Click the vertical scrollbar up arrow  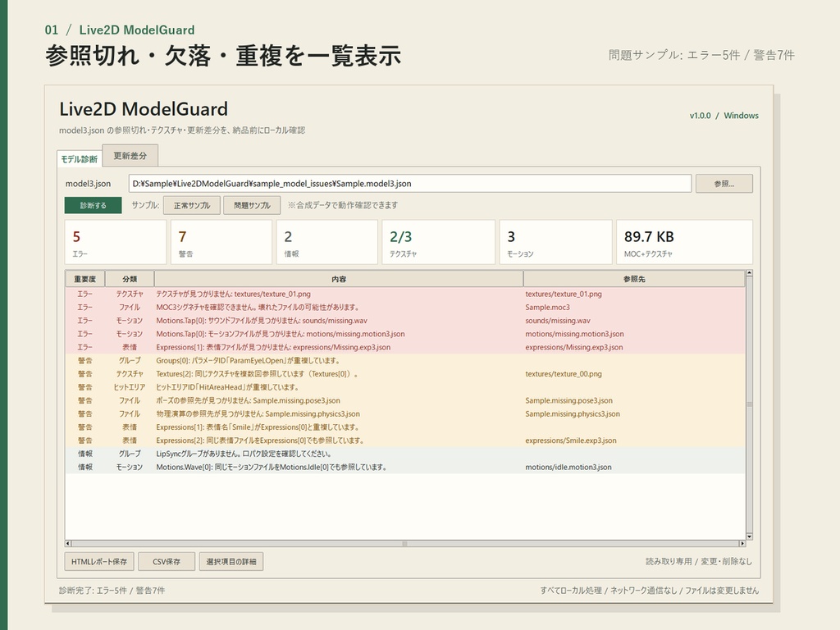(x=749, y=273)
